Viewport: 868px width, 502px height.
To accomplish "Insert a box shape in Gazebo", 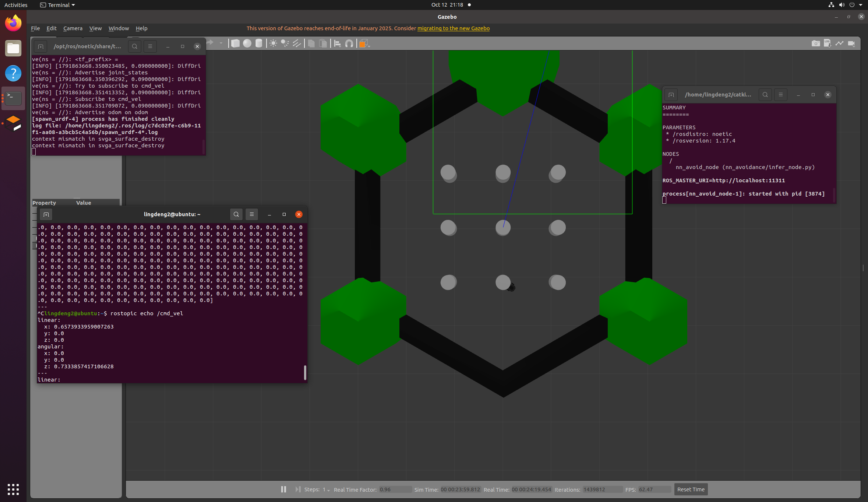I will (235, 43).
